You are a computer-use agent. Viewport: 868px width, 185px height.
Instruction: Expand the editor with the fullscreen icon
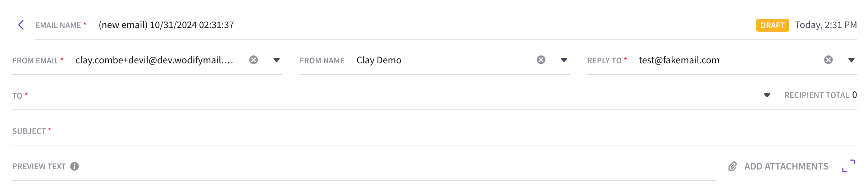click(x=849, y=166)
